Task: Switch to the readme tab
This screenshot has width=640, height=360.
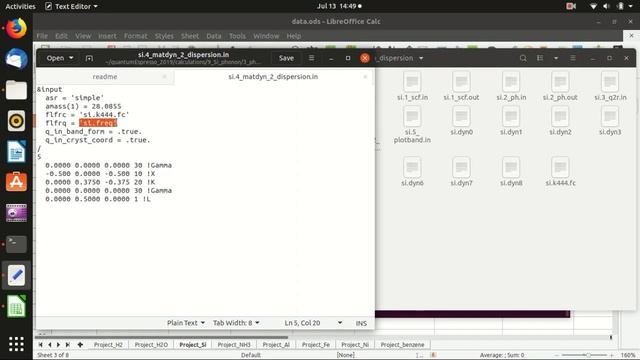Action: (x=105, y=76)
